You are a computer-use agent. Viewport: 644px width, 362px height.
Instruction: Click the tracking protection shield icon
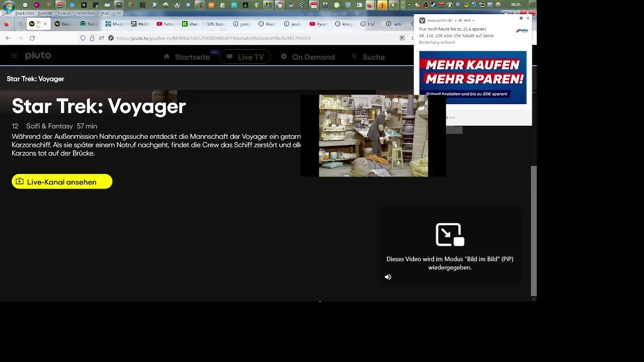point(83,38)
